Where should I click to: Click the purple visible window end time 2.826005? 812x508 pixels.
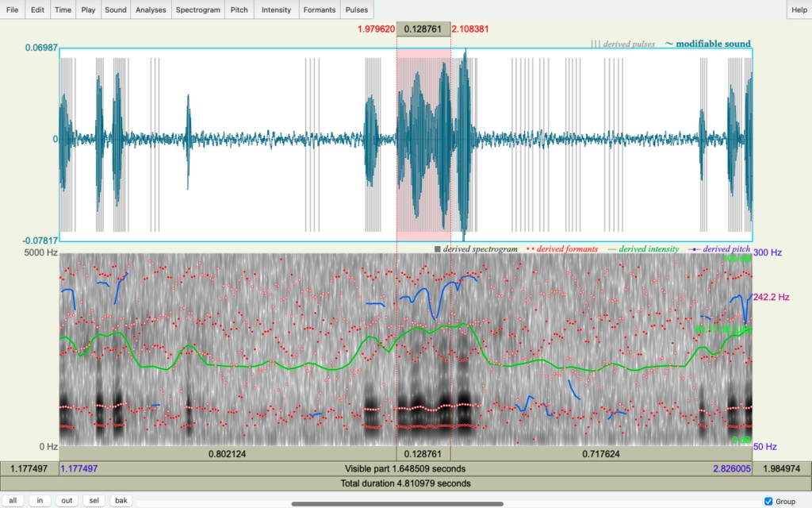click(x=732, y=468)
